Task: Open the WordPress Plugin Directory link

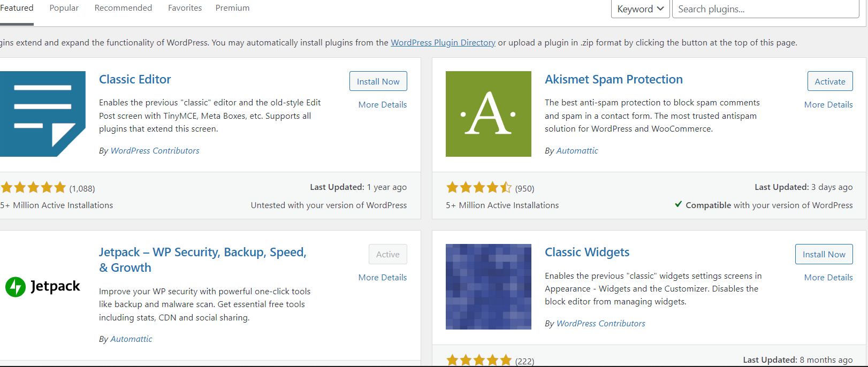Action: pos(443,43)
